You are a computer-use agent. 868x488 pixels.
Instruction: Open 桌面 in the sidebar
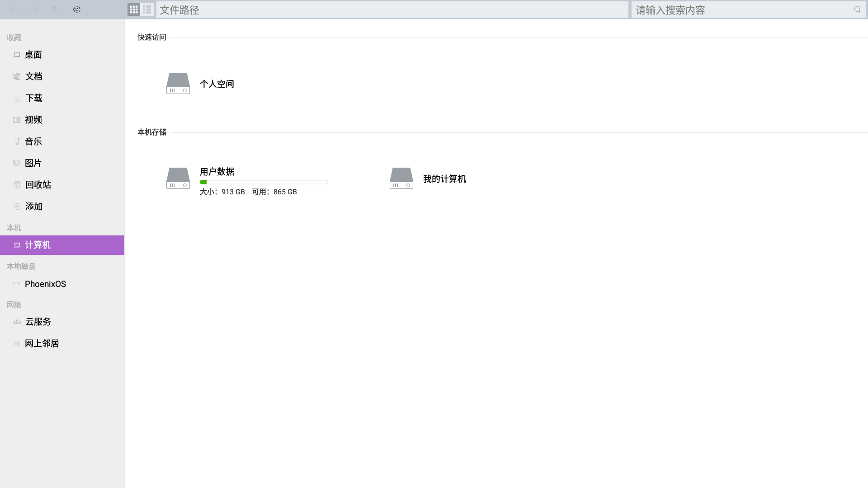coord(62,55)
